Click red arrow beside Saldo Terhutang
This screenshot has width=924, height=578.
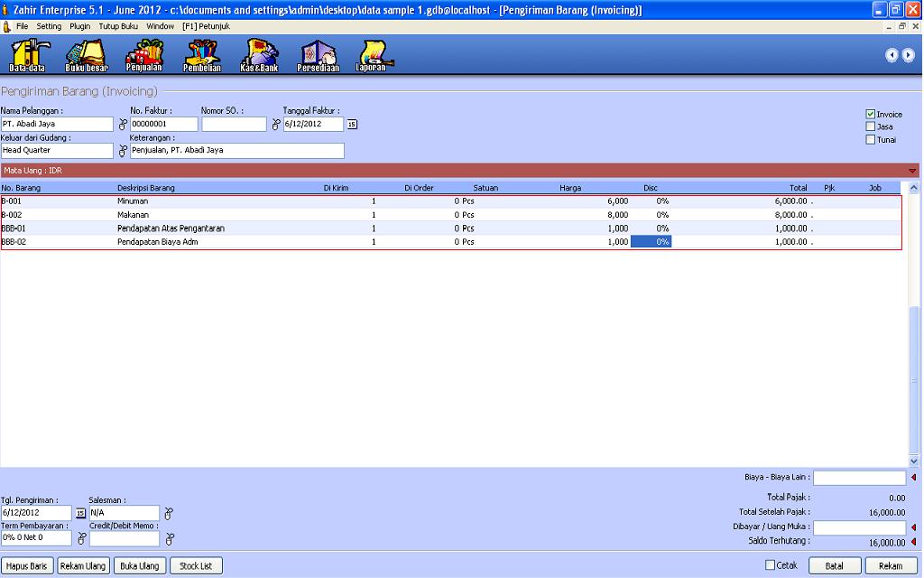914,542
